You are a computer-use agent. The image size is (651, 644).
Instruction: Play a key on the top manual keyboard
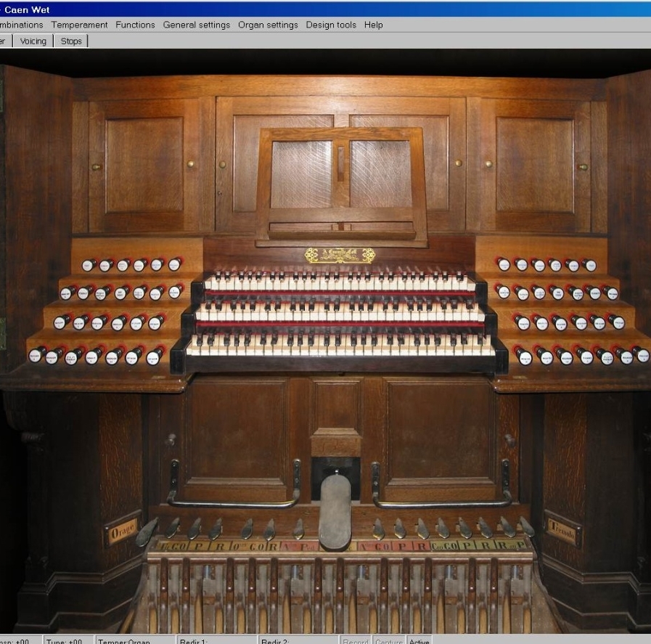click(x=341, y=285)
